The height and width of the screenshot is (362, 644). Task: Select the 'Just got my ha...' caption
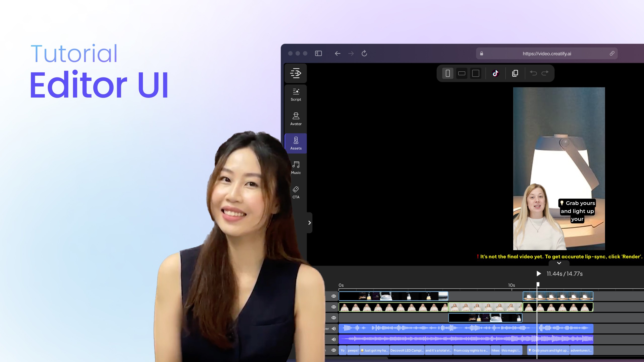375,350
